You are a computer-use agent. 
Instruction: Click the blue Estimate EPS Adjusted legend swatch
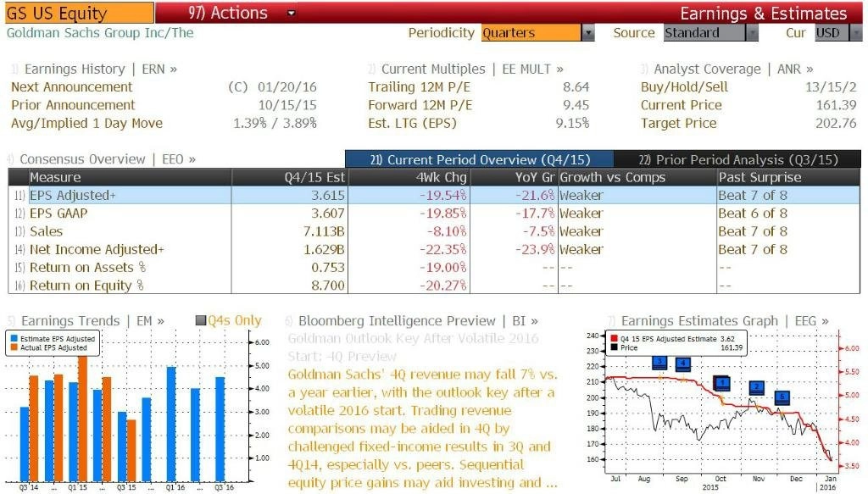[14, 339]
